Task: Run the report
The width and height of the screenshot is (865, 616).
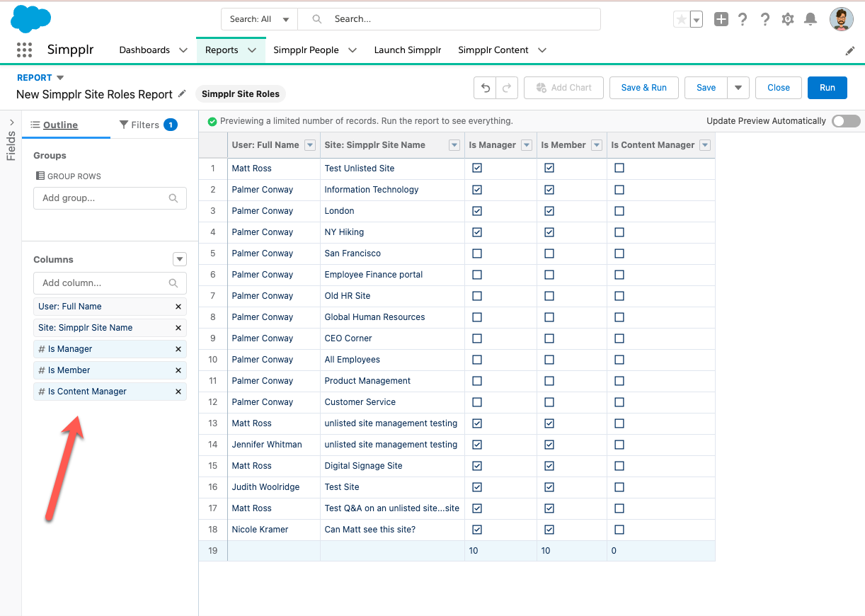Action: click(x=827, y=88)
